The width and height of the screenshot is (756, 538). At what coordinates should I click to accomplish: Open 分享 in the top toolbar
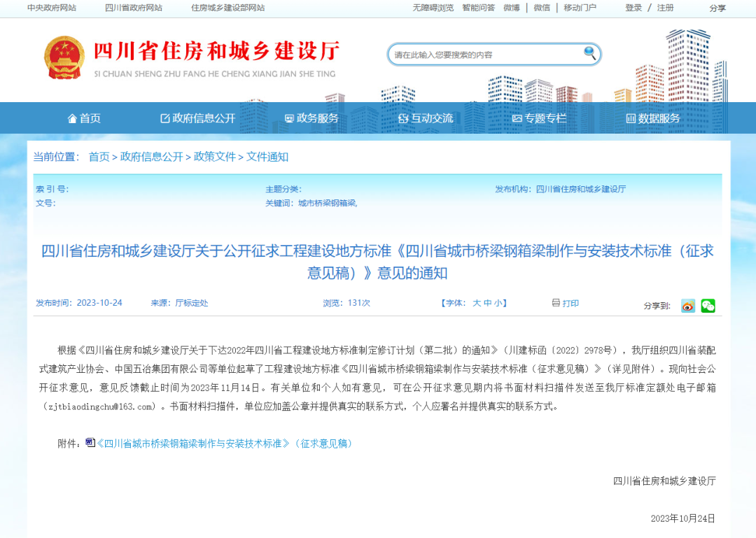tap(718, 8)
